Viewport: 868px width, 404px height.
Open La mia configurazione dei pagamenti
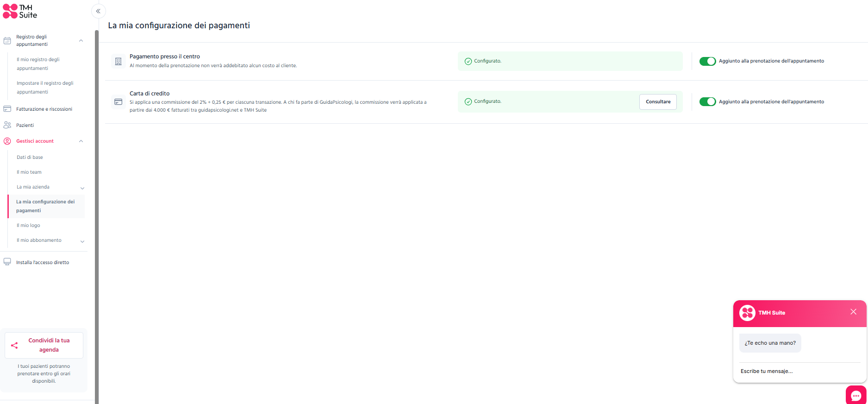pyautogui.click(x=46, y=206)
